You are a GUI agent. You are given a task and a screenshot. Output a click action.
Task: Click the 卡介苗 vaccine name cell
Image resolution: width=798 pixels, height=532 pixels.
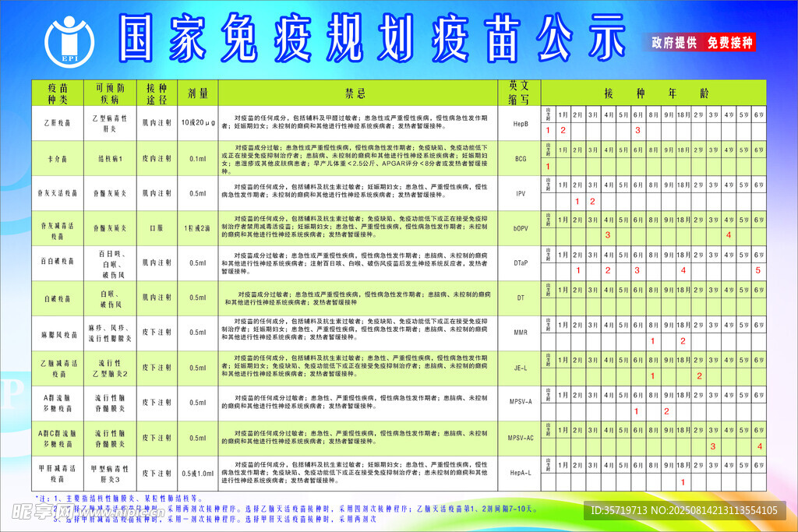click(x=58, y=158)
